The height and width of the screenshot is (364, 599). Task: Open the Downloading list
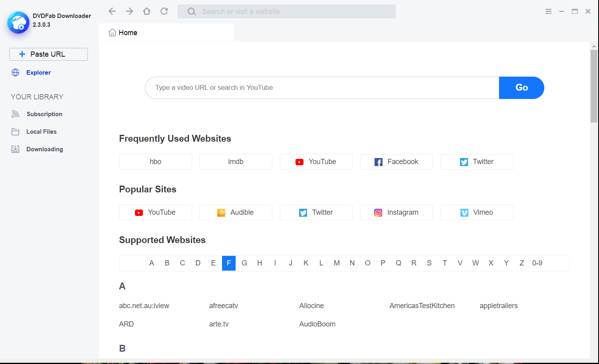click(x=45, y=149)
